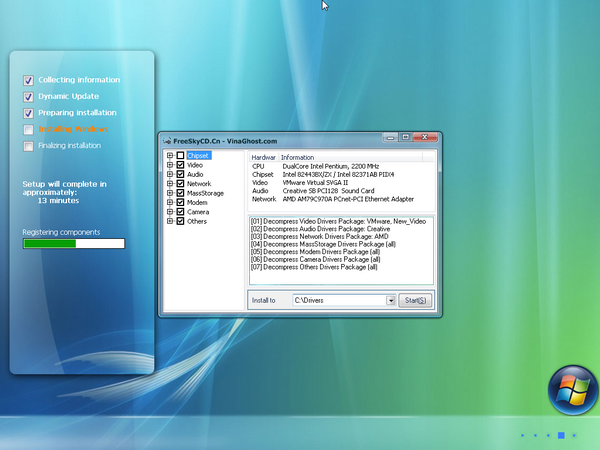Click log line [04] Decompress MassStorage Drivers
600x450 pixels.
coord(323,244)
